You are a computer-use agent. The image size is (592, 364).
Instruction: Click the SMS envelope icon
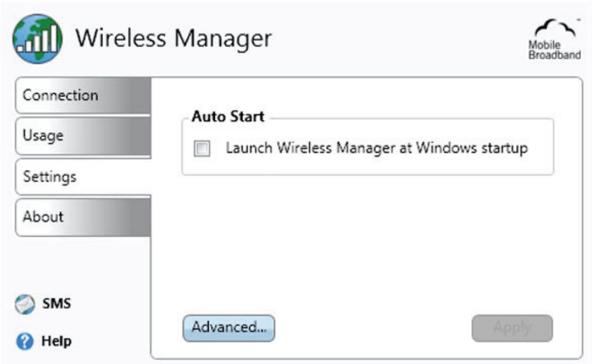pyautogui.click(x=24, y=305)
